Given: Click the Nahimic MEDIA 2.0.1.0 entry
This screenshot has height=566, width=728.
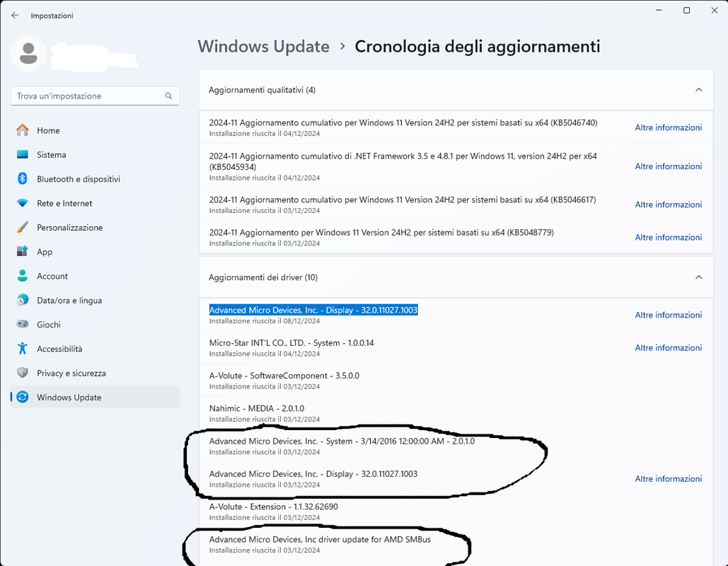Looking at the screenshot, I should [456, 412].
